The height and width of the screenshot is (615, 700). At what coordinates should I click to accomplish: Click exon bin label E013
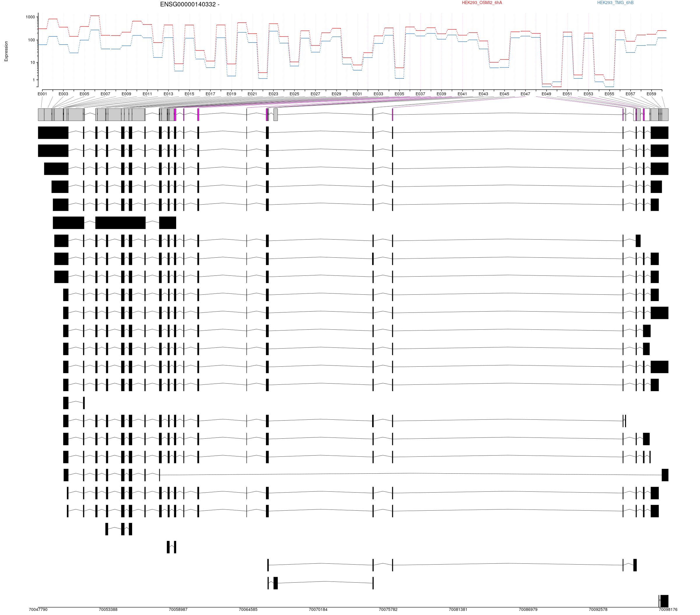pos(169,94)
